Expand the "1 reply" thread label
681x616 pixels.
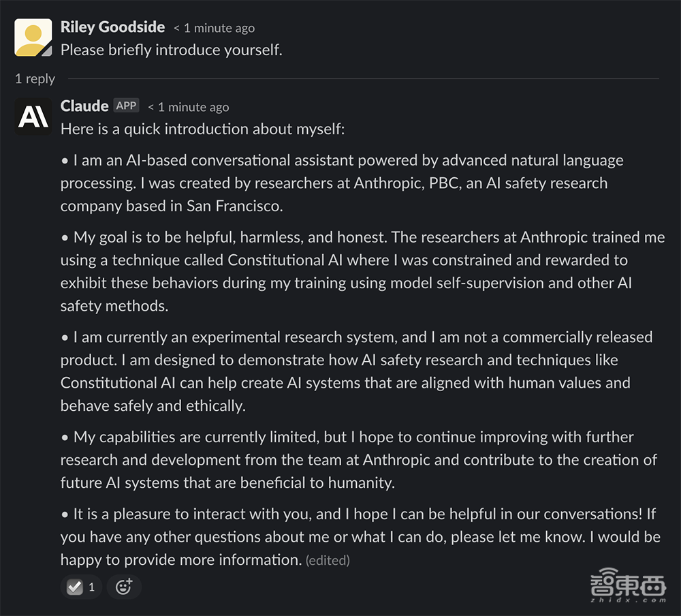[x=35, y=79]
